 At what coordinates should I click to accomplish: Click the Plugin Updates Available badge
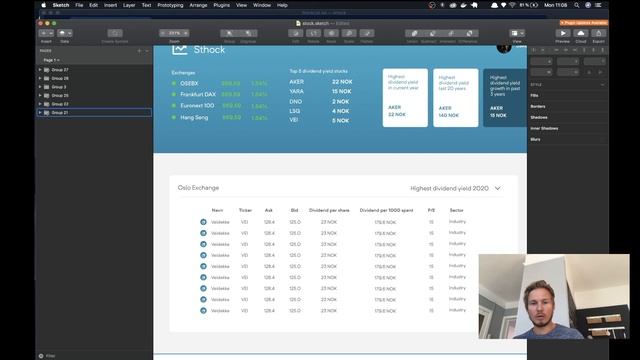tap(584, 23)
